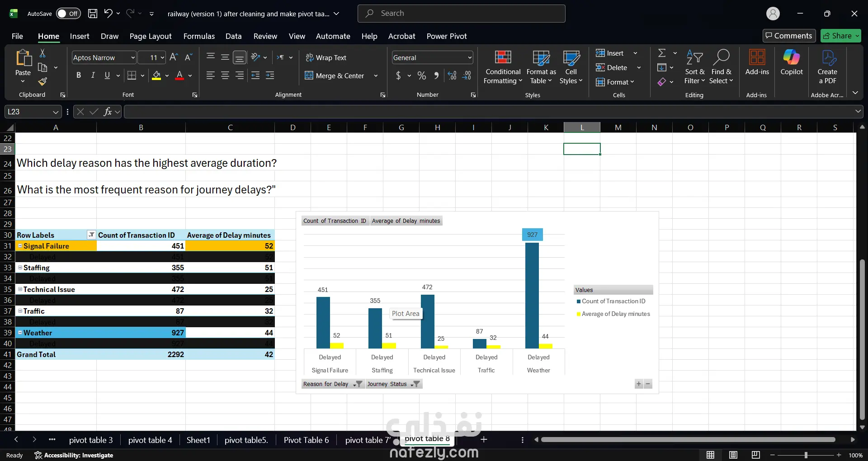Open the Formulas ribbon tab
The image size is (868, 461).
199,36
